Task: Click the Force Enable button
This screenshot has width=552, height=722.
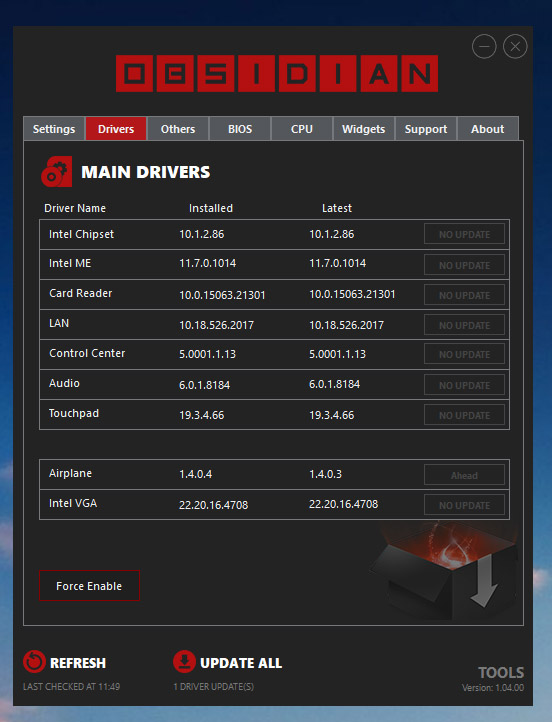Action: 89,586
